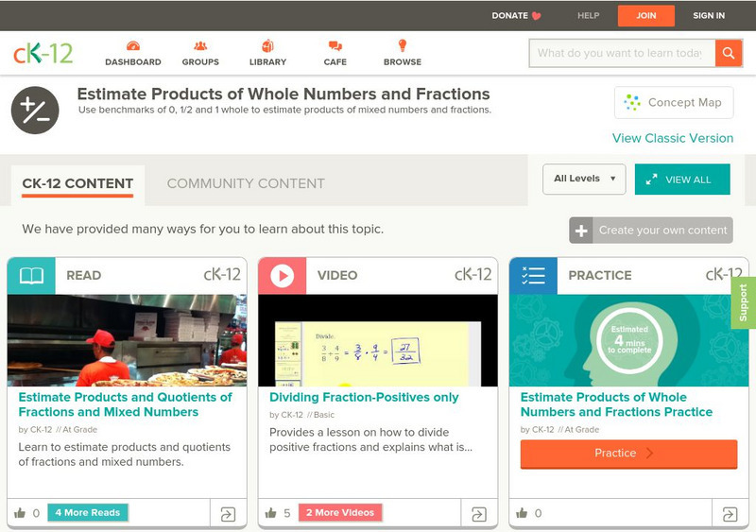Viewport: 756px width, 532px height.
Task: Click the VIEW ALL button
Action: (682, 180)
